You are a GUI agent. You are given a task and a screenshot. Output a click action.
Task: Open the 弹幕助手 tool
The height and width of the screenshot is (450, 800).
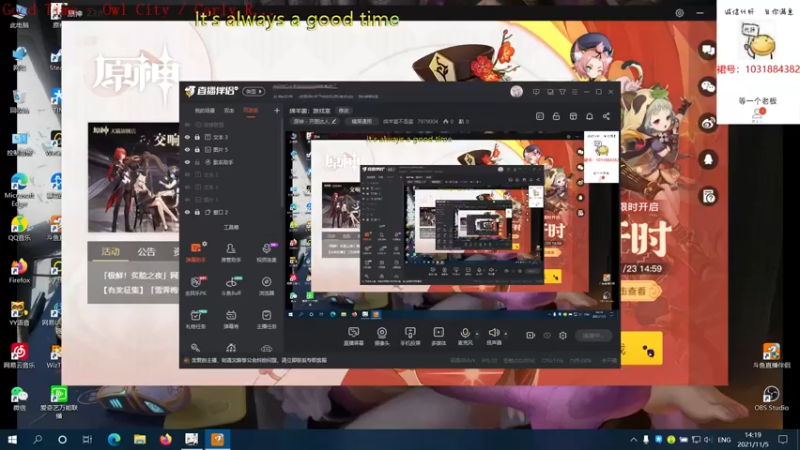[196, 252]
